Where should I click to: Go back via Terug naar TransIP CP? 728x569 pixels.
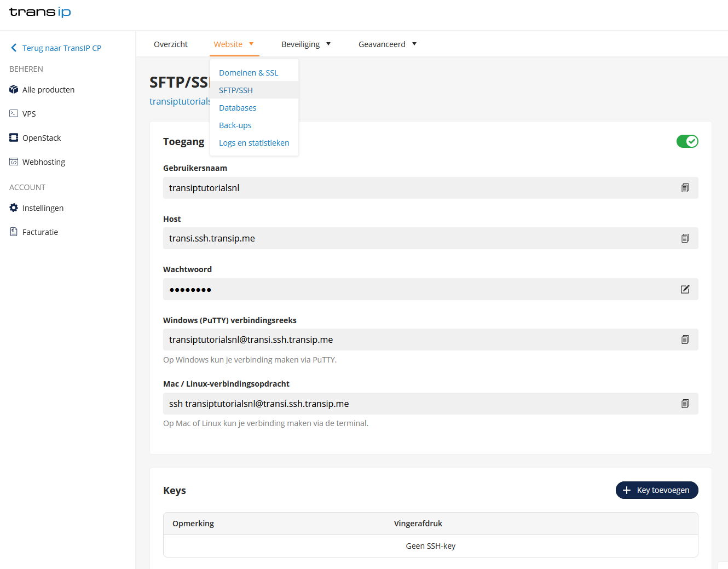[x=62, y=48]
